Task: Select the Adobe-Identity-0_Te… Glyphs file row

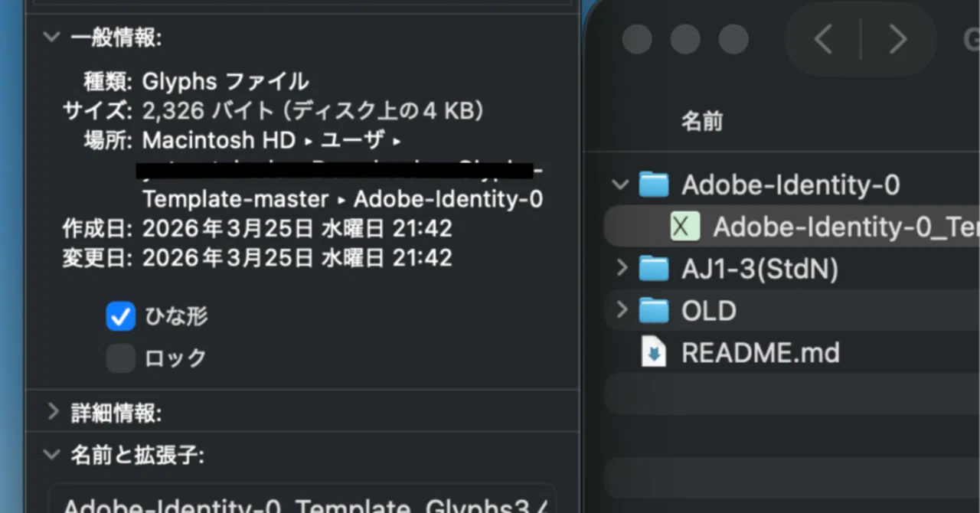Action: [x=792, y=227]
